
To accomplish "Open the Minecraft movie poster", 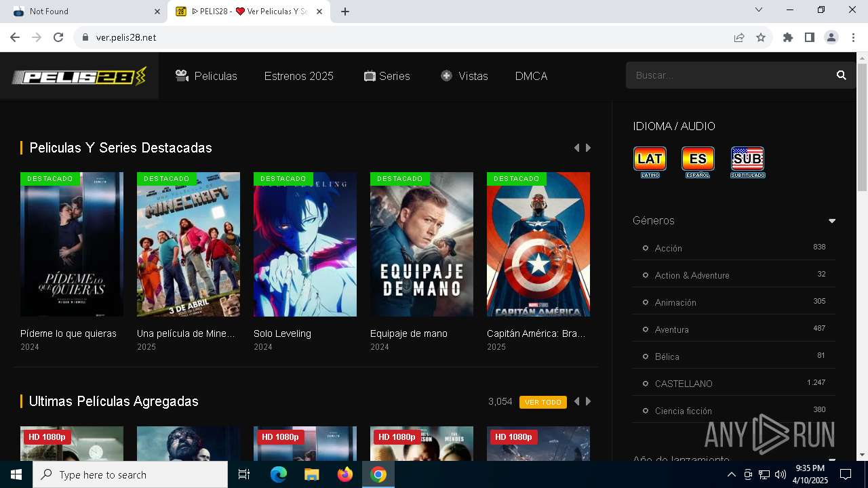I will coord(189,244).
